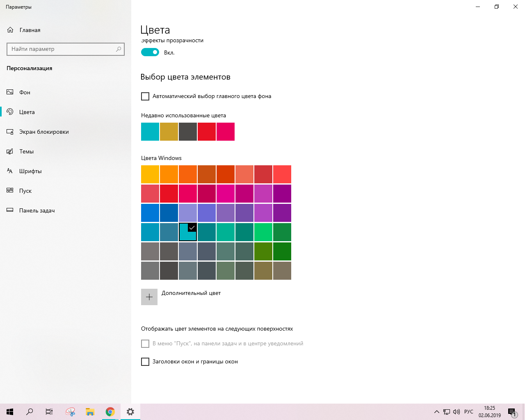The height and width of the screenshot is (420, 525).
Task: Check Заголовки окон и границы окон
Action: coord(145,362)
